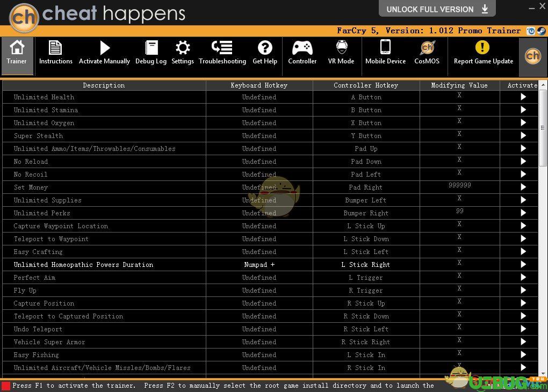The image size is (548, 392).
Task: Open the Trainer home tab
Action: pyautogui.click(x=17, y=56)
